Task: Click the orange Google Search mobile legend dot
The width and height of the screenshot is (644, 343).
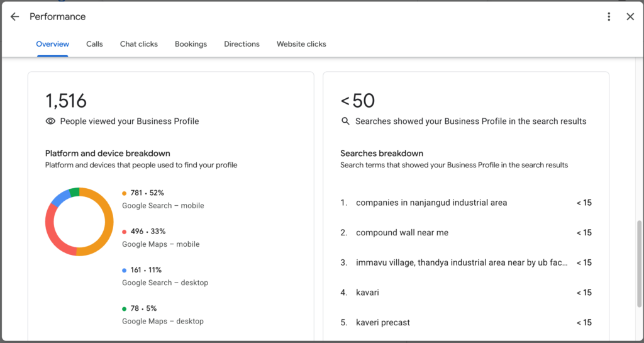Action: pyautogui.click(x=125, y=193)
